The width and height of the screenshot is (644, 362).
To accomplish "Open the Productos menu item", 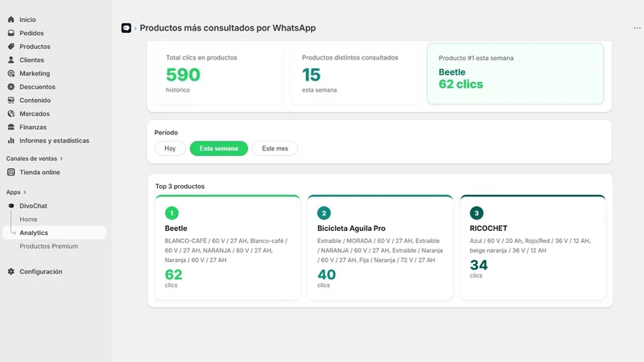I will coord(35,47).
